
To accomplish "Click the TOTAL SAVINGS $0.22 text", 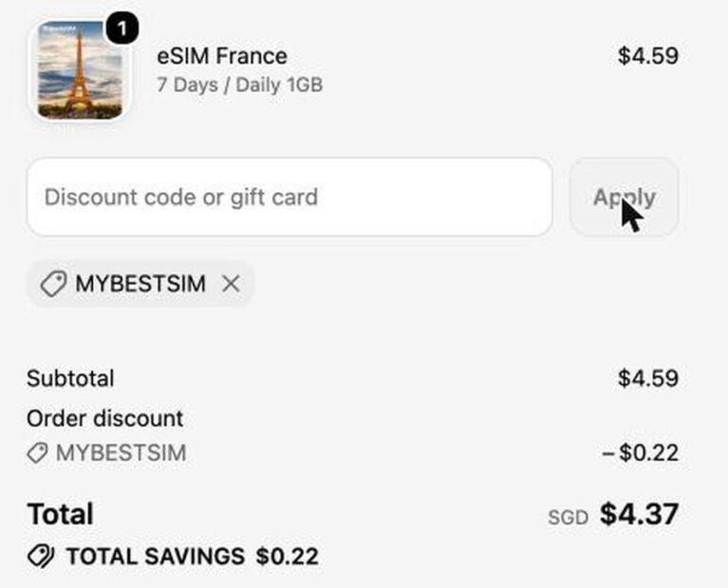I will [193, 557].
